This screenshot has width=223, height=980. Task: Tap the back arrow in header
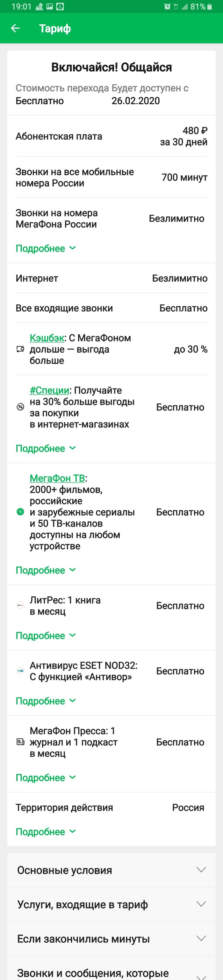point(15,28)
